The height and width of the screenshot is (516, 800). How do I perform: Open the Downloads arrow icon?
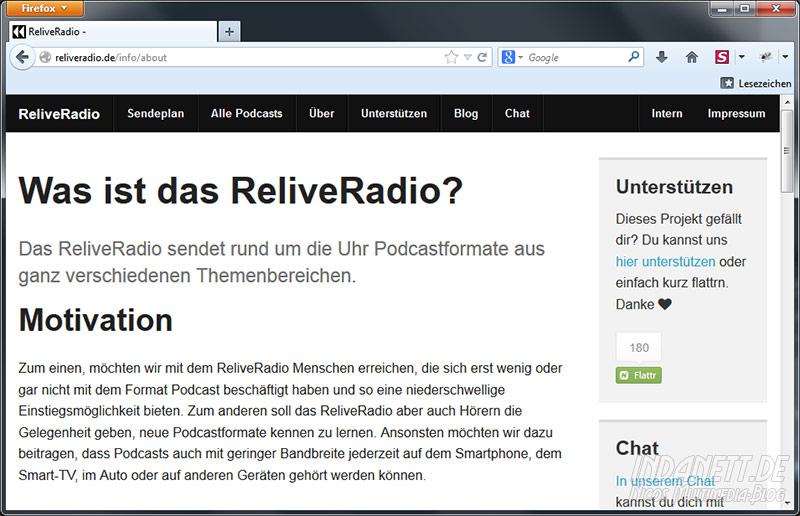[662, 57]
